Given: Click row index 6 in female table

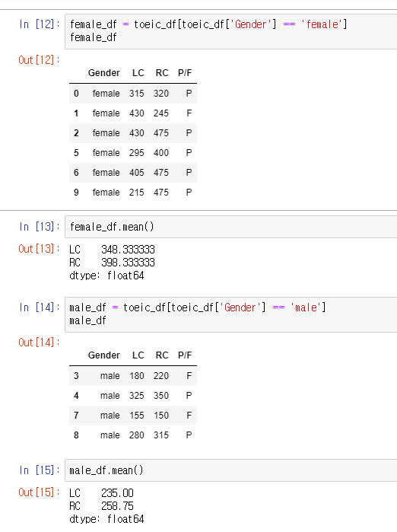Looking at the screenshot, I should point(76,173).
